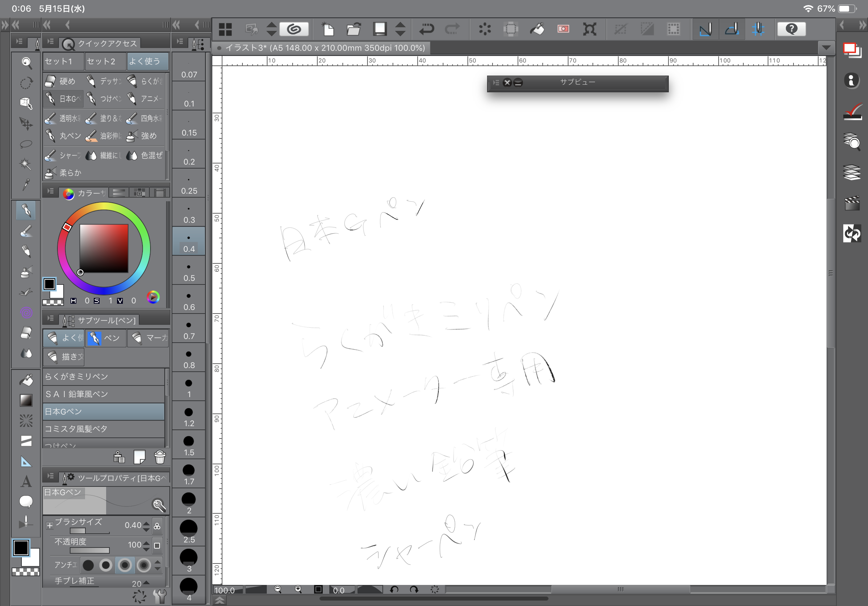The image size is (868, 606).
Task: Open the canvas tab dropdown arrow
Action: pos(826,48)
